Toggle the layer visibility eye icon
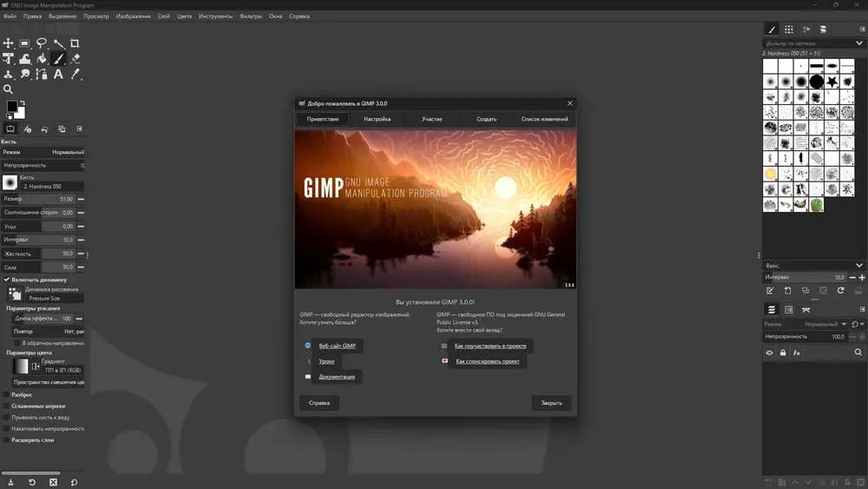Image resolution: width=868 pixels, height=489 pixels. click(x=769, y=353)
